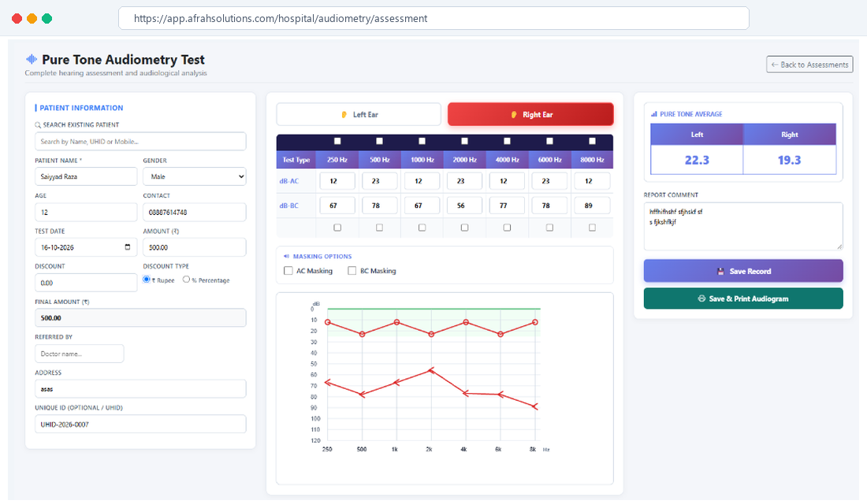Click the dB-AC value for 2000 Hz
Screen dimensions: 867x504
pyautogui.click(x=464, y=180)
